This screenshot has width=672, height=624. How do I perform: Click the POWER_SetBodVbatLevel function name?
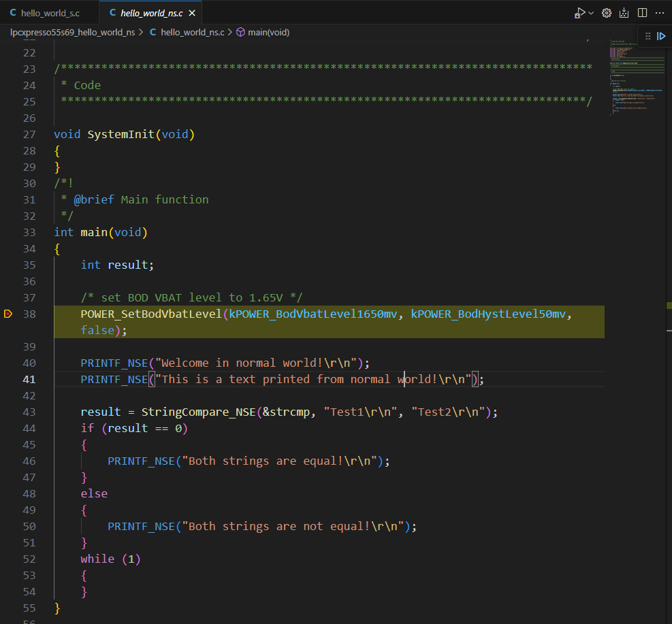click(x=151, y=314)
